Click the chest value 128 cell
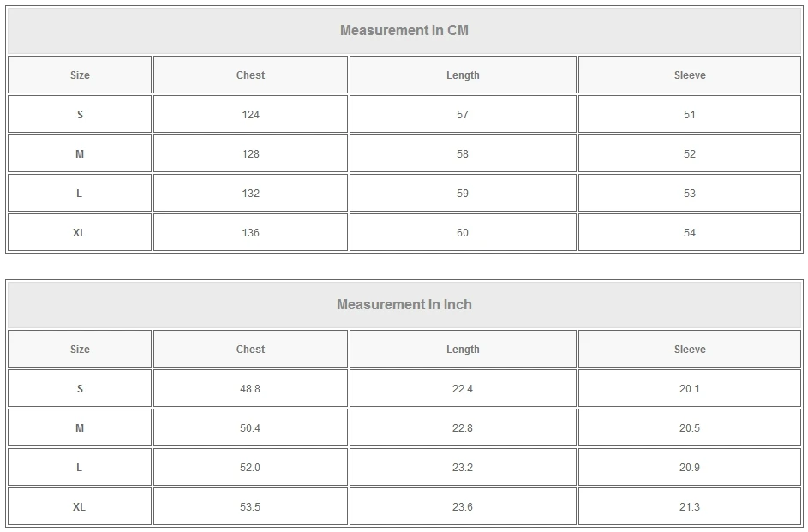Viewport: 808px width, 532px height. [250, 154]
